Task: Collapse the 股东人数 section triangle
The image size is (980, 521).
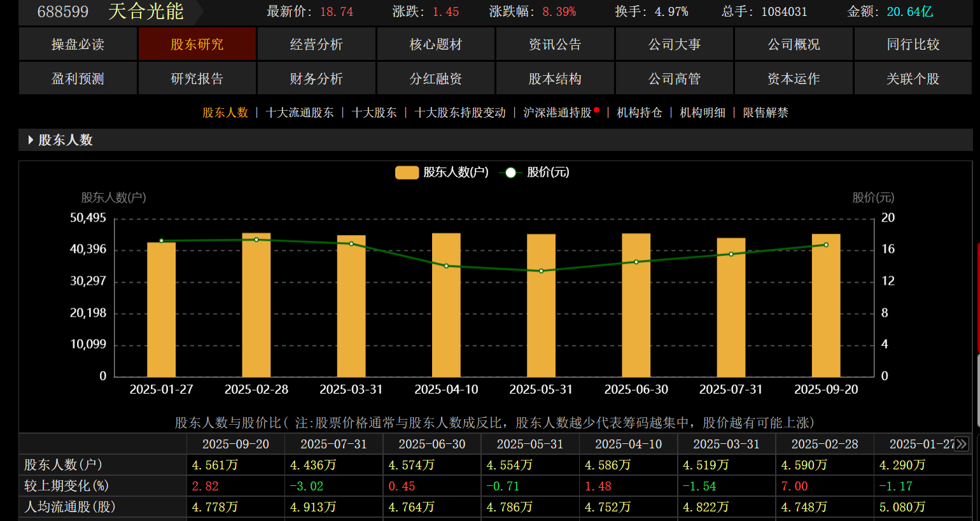Action: (31, 140)
